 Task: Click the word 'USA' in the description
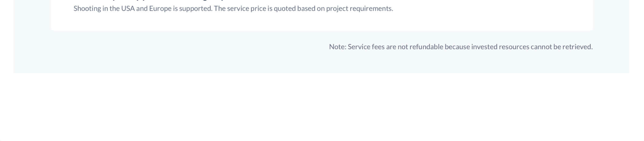[x=128, y=9]
